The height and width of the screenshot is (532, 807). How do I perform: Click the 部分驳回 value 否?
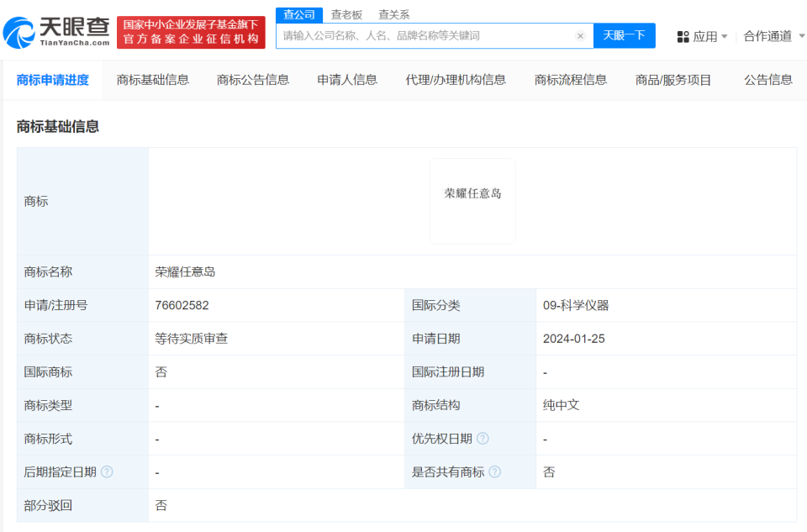point(161,505)
